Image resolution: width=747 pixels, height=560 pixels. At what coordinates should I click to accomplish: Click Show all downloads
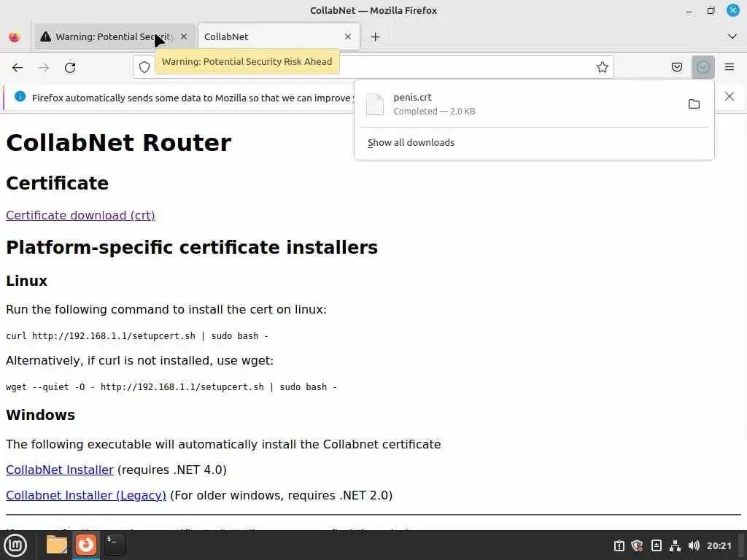411,142
